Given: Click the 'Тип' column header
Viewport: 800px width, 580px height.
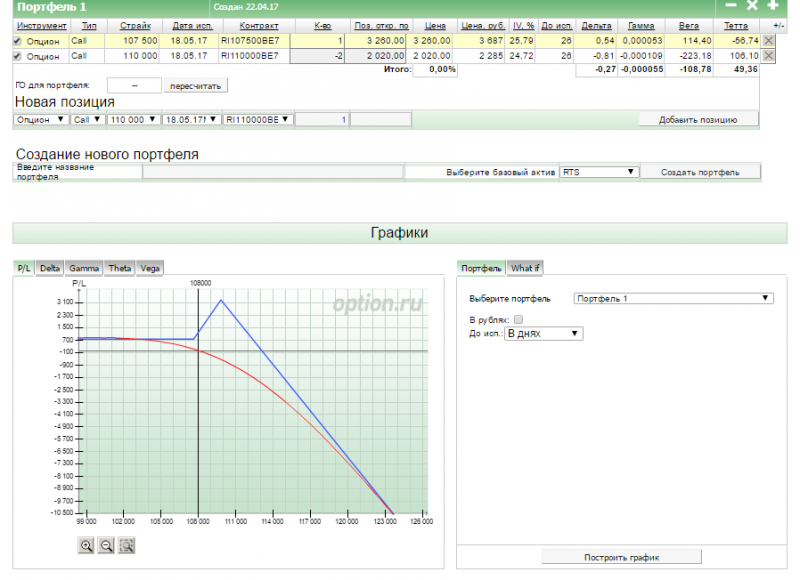Looking at the screenshot, I should pos(89,26).
